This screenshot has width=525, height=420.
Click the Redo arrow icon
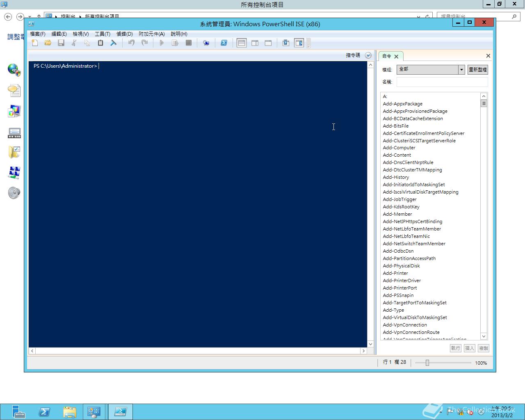(x=144, y=43)
